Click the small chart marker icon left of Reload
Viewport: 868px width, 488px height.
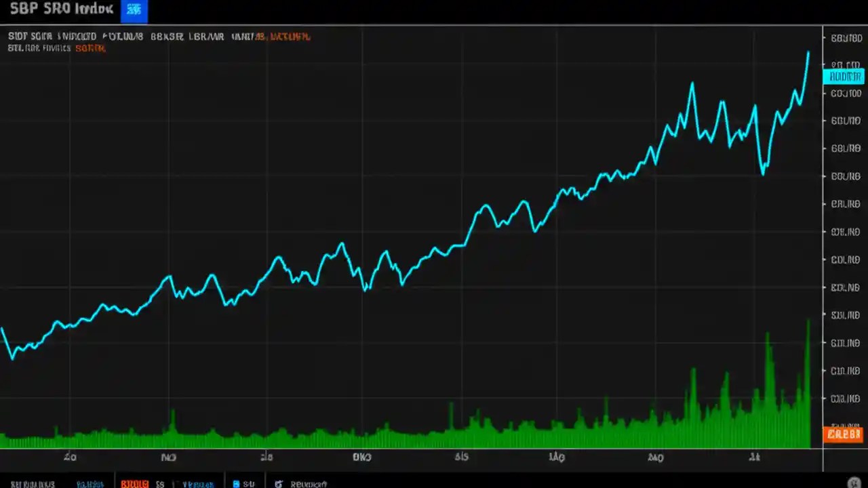click(277, 483)
